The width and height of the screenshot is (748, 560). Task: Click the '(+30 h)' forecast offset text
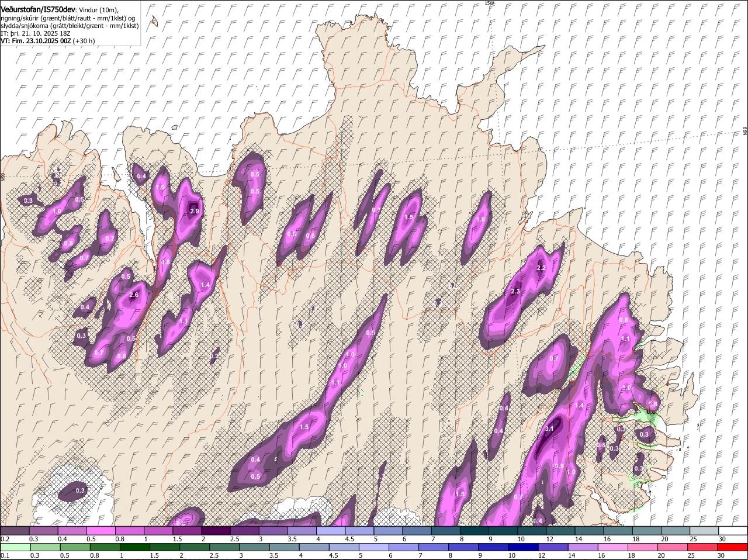tap(84, 41)
